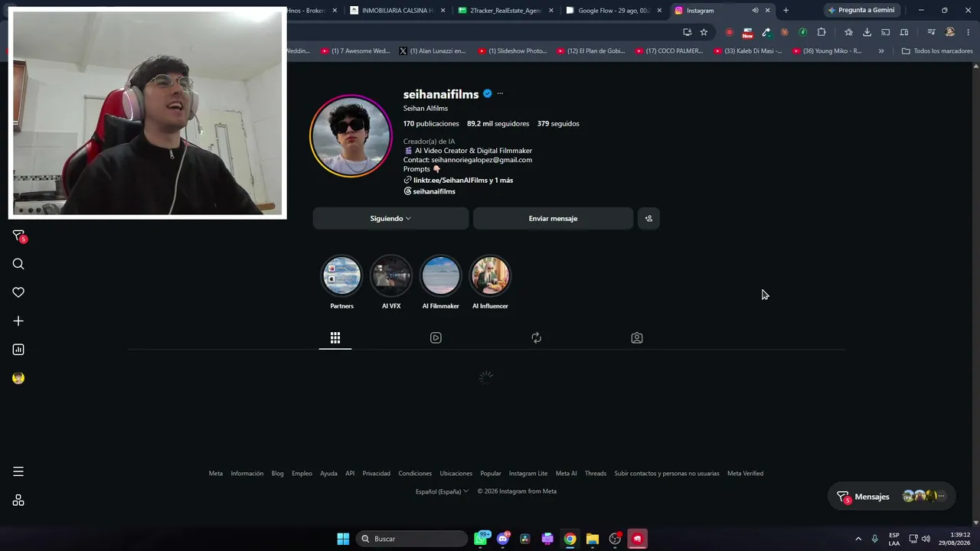The width and height of the screenshot is (980, 551).
Task: Click the 170 publicaciones count
Action: 431,123
